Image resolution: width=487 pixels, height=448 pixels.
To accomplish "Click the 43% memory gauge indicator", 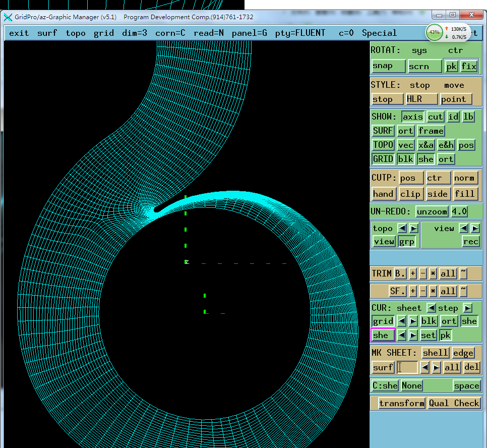I will click(435, 32).
